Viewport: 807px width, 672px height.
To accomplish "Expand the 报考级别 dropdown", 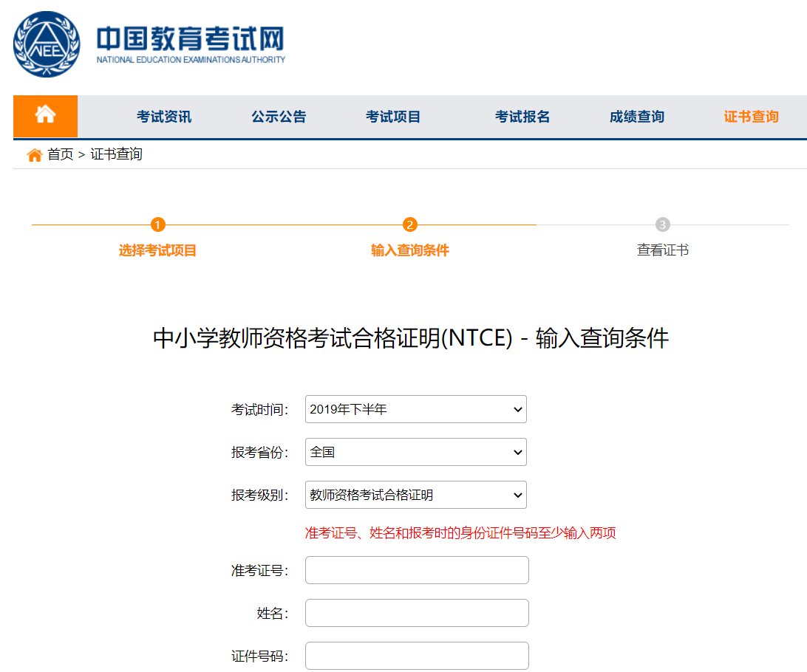I will (x=416, y=495).
